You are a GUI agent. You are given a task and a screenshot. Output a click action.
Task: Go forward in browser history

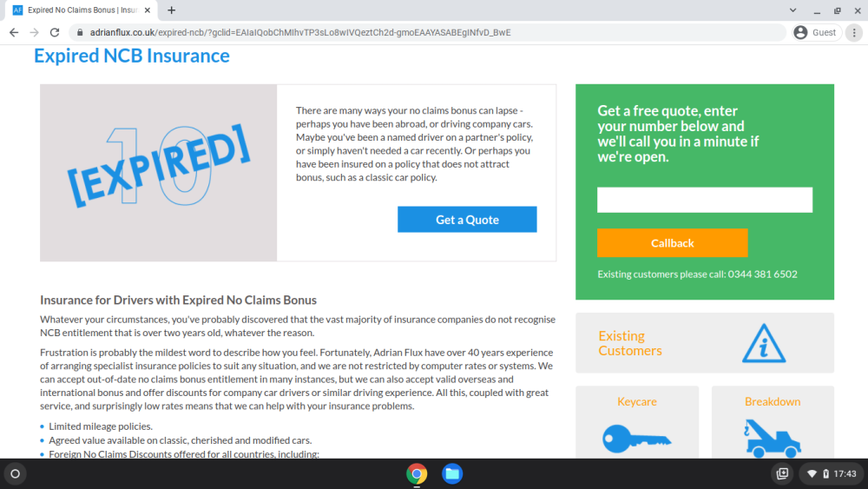point(35,33)
